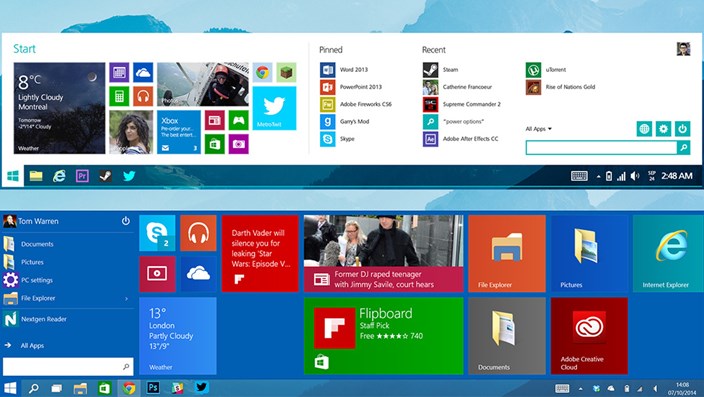704x397 pixels.
Task: Open the MetroTwit Twitter tile
Action: [274, 108]
